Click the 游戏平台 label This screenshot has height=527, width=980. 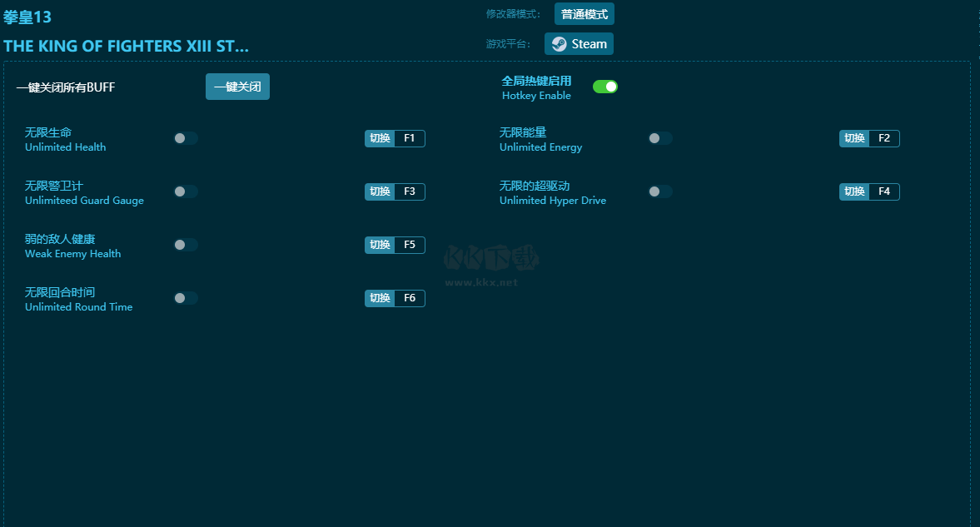[508, 44]
